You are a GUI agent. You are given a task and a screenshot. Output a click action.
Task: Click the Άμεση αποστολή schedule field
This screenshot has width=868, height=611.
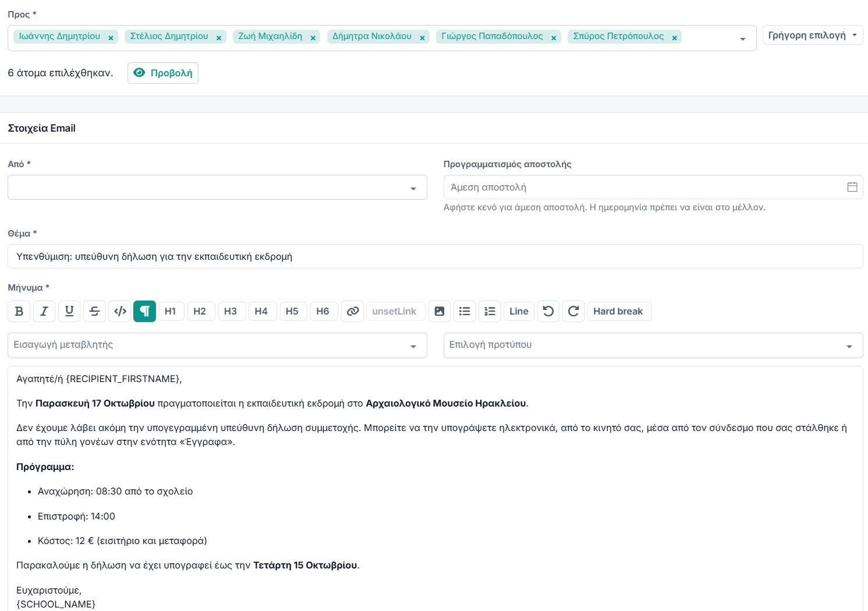[x=653, y=188]
